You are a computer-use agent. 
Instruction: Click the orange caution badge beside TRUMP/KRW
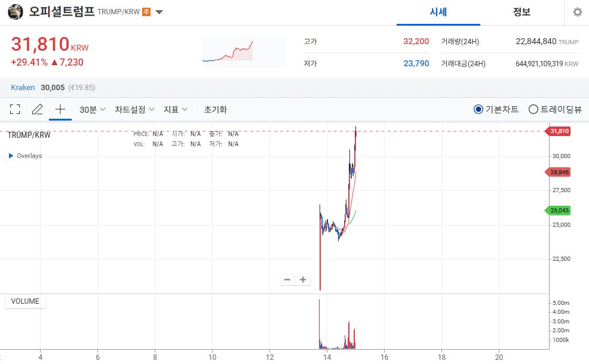pyautogui.click(x=146, y=12)
